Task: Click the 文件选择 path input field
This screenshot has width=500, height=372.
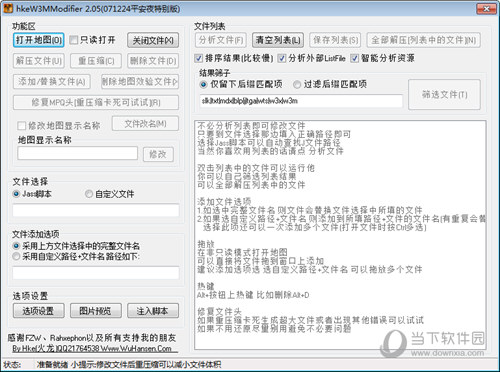Action: pos(96,211)
